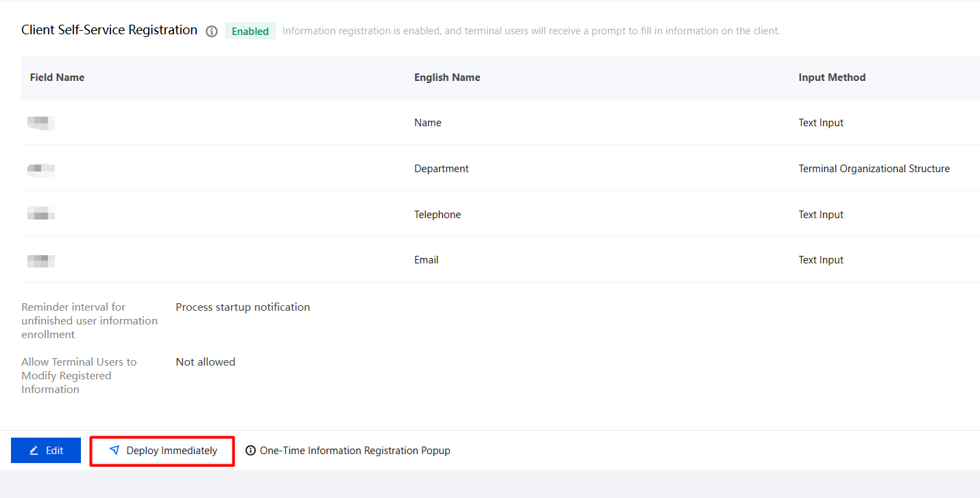The image size is (980, 498).
Task: Click the Input Method column header
Action: (832, 78)
